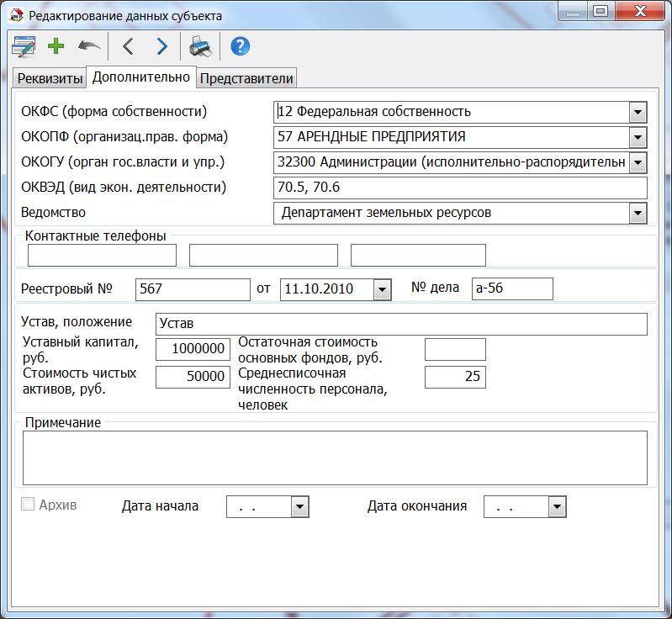Add a new record with green plus

56,46
